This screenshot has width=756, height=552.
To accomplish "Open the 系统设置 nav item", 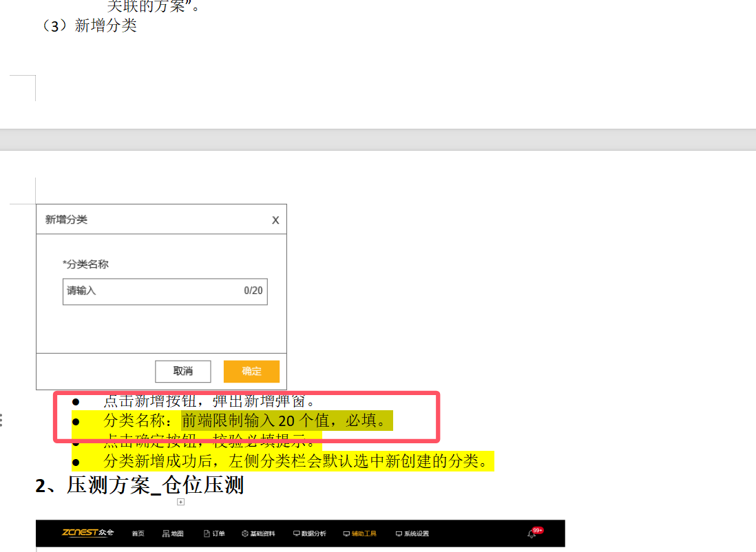I will 412,533.
